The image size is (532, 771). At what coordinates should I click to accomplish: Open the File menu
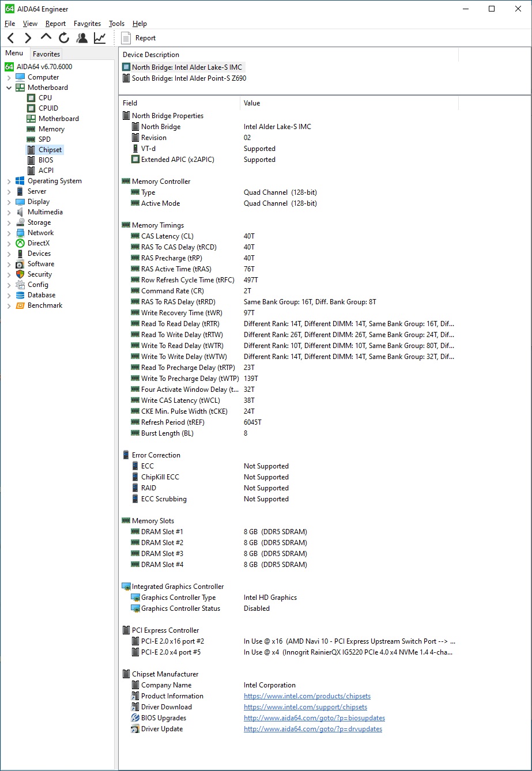pyautogui.click(x=10, y=24)
